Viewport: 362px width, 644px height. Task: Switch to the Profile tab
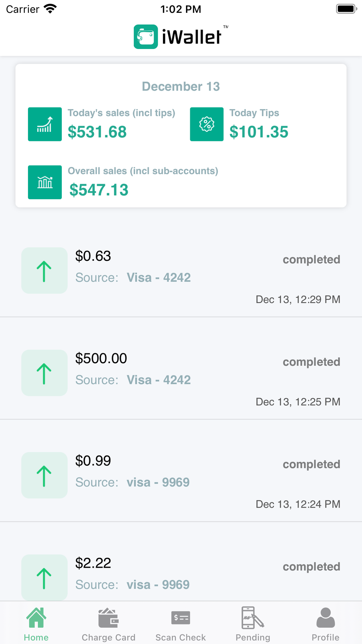pyautogui.click(x=325, y=624)
